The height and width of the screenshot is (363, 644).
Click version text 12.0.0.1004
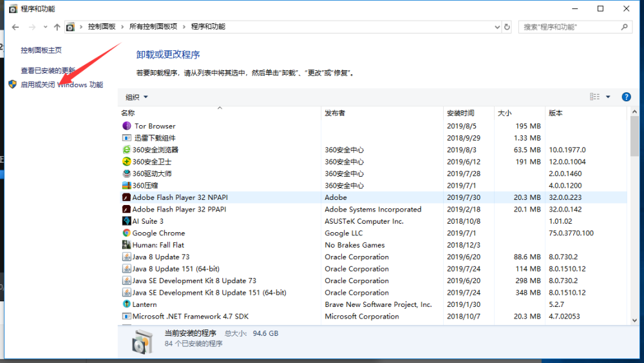click(567, 162)
